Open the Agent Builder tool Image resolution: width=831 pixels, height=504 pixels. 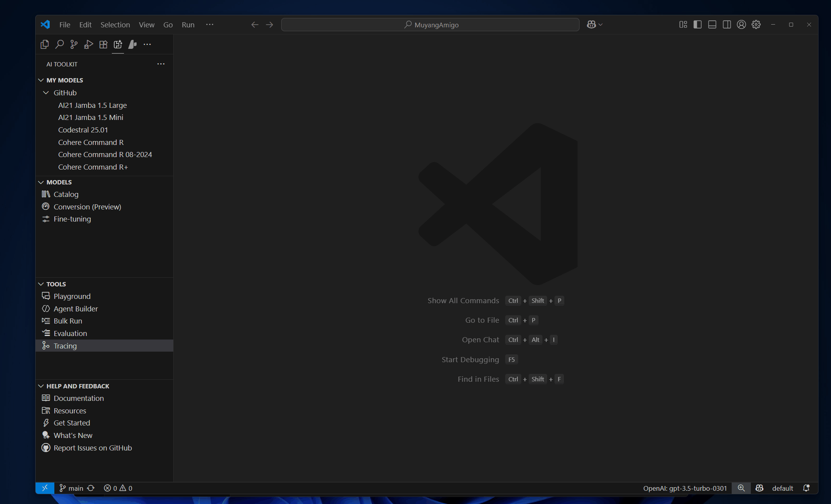click(104, 309)
